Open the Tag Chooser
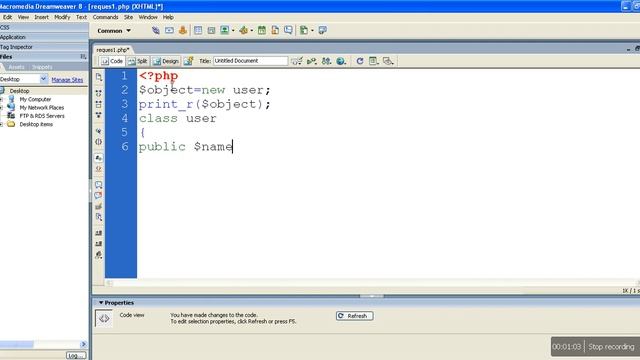The image size is (640, 360). (322, 31)
